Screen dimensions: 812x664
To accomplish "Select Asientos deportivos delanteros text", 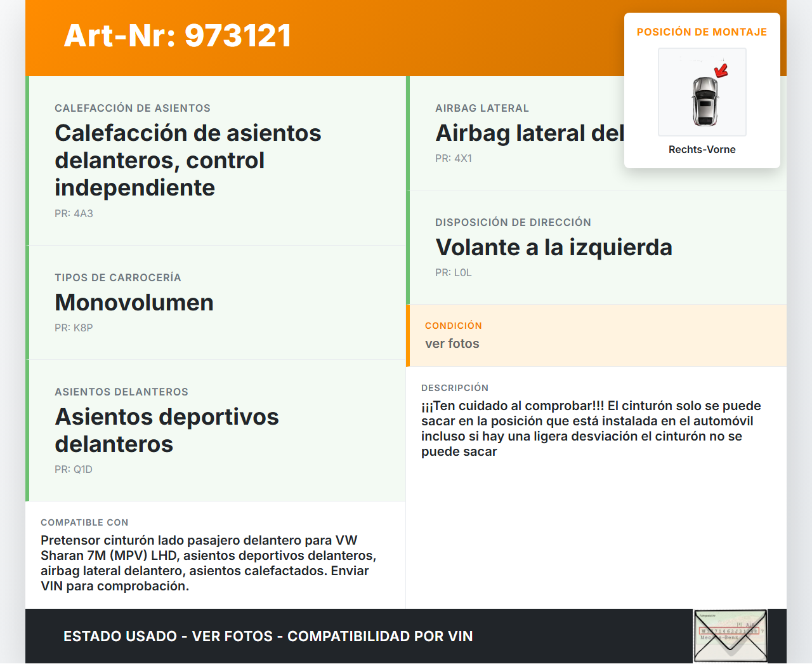I will point(167,430).
